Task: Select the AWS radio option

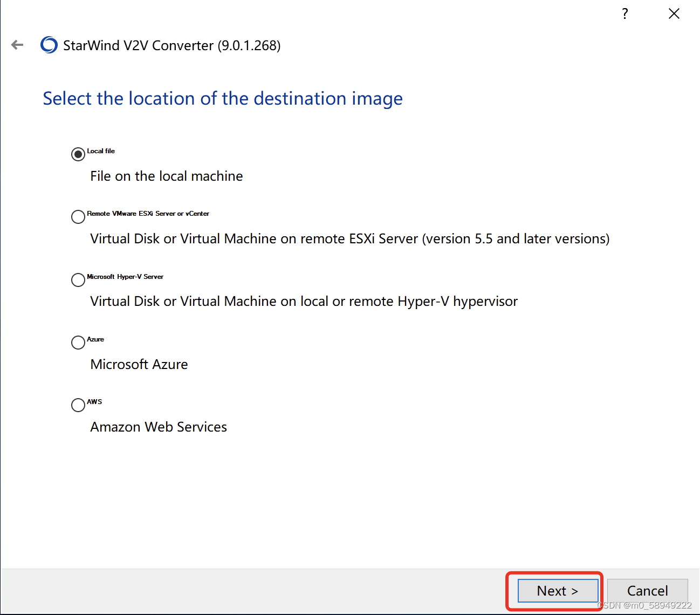Action: pos(78,405)
